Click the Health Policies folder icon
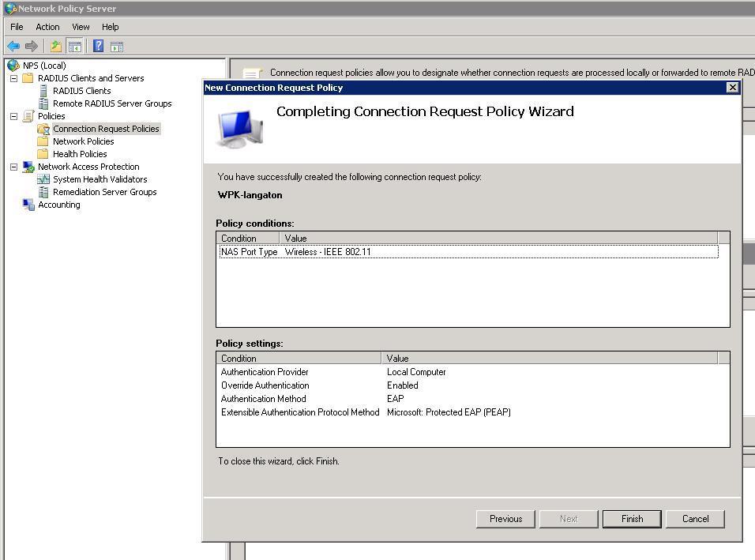 (x=43, y=153)
